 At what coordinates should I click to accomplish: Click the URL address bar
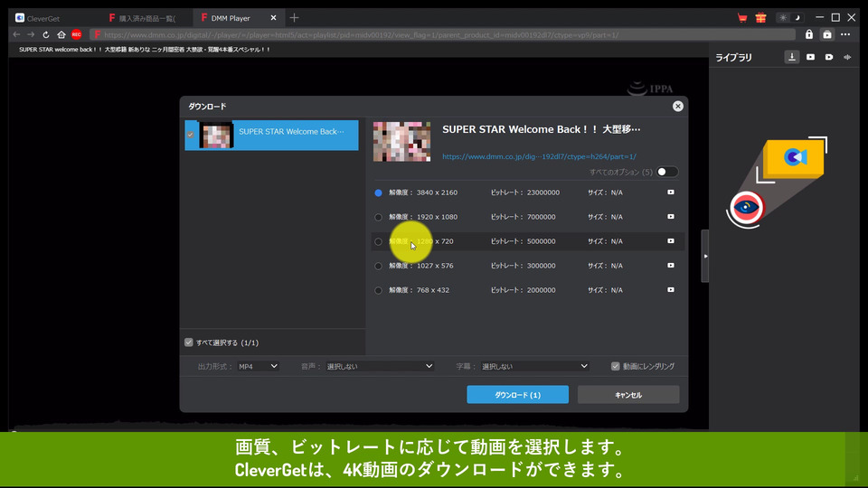point(443,35)
